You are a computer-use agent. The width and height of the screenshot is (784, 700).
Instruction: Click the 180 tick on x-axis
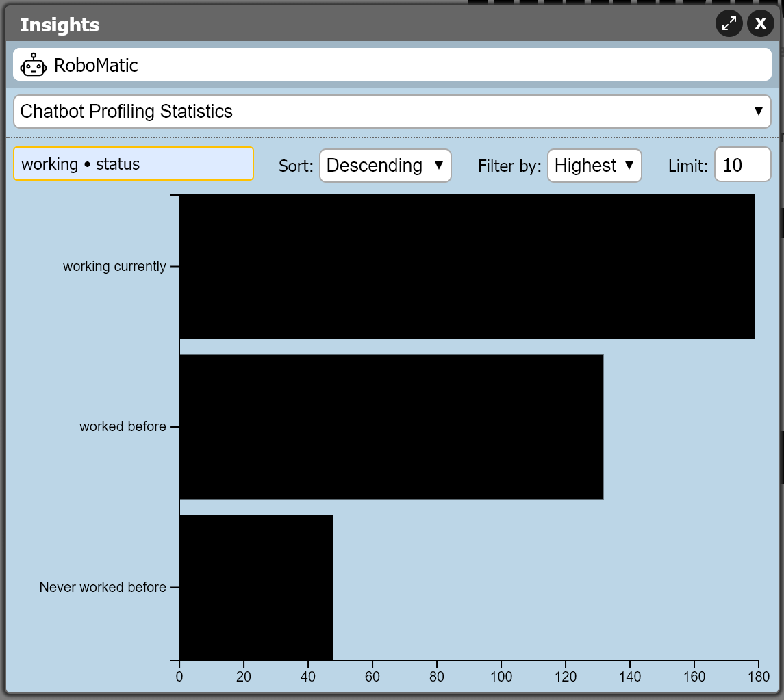click(x=759, y=677)
